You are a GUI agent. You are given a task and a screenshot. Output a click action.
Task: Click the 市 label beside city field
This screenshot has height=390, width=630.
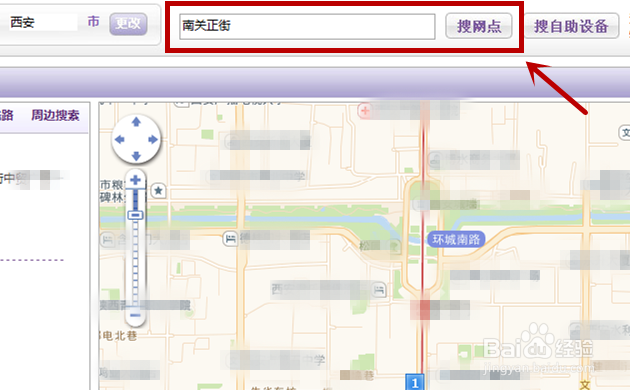click(x=94, y=22)
